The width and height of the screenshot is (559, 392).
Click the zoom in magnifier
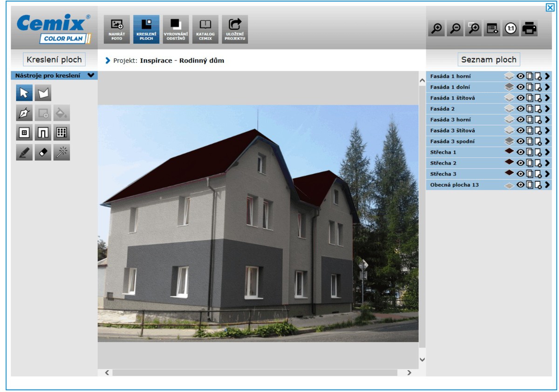(436, 28)
